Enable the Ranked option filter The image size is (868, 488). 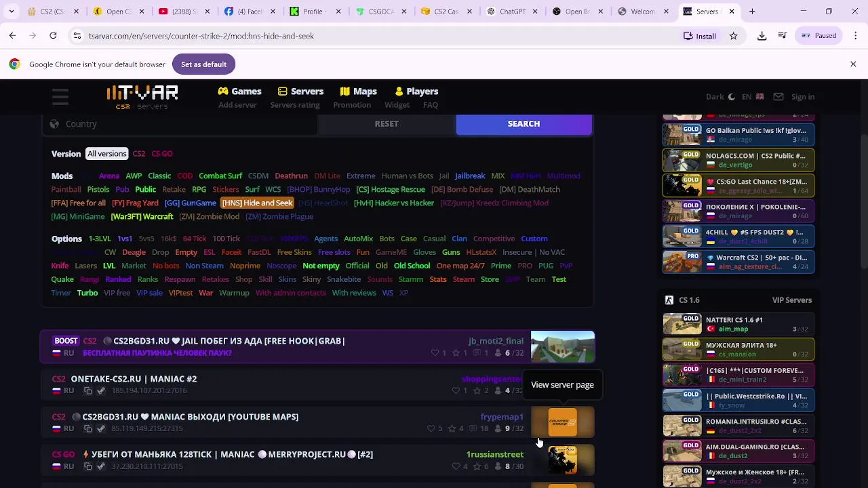[118, 279]
